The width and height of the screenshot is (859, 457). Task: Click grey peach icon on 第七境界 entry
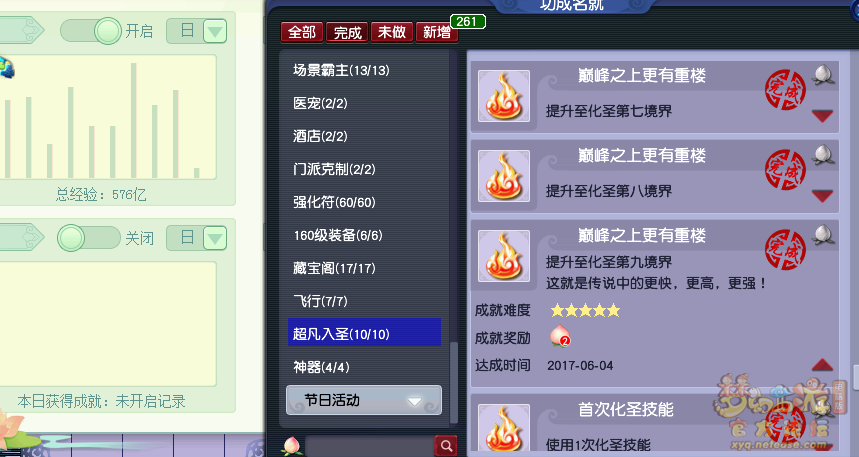[823, 75]
